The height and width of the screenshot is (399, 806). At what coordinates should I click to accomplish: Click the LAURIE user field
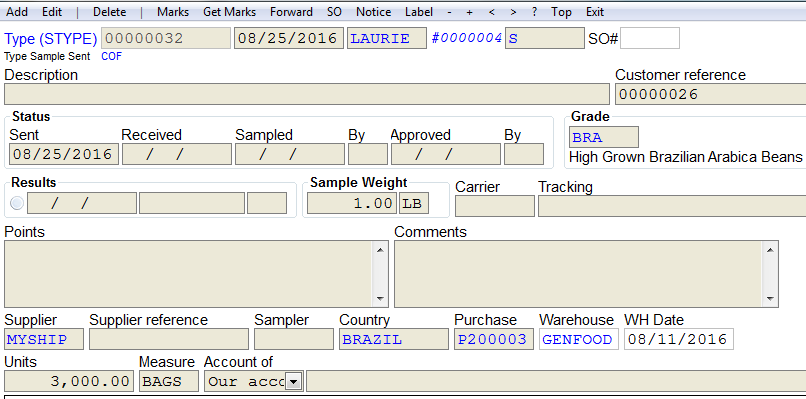pos(387,39)
